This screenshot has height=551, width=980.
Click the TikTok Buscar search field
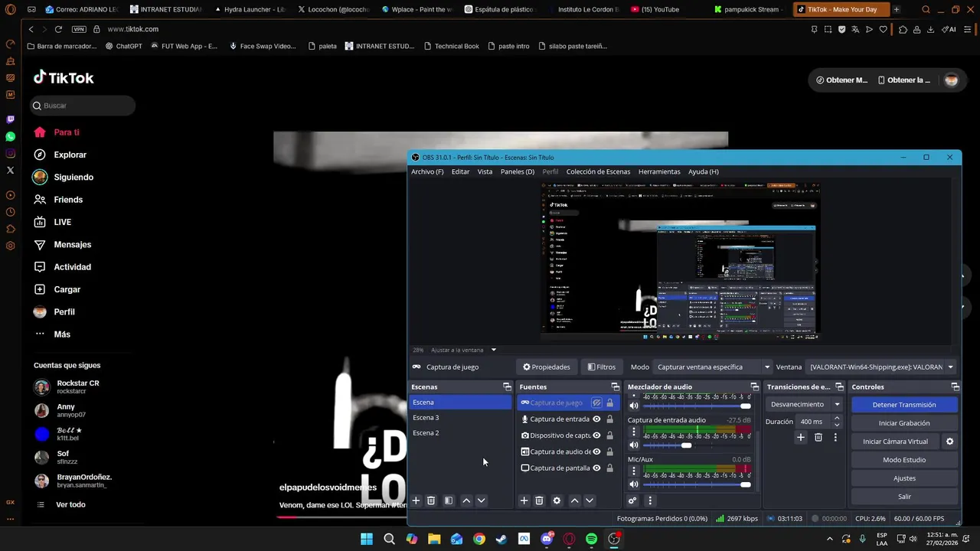pyautogui.click(x=83, y=106)
